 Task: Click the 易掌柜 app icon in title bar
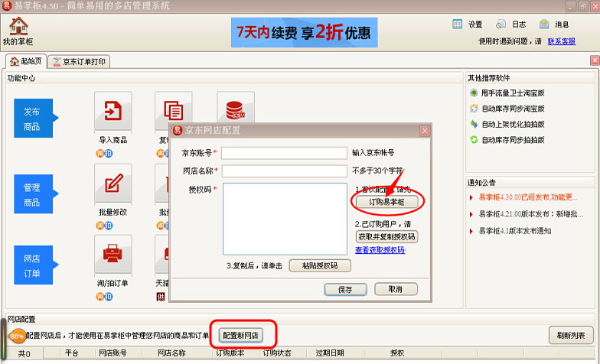pos(6,6)
